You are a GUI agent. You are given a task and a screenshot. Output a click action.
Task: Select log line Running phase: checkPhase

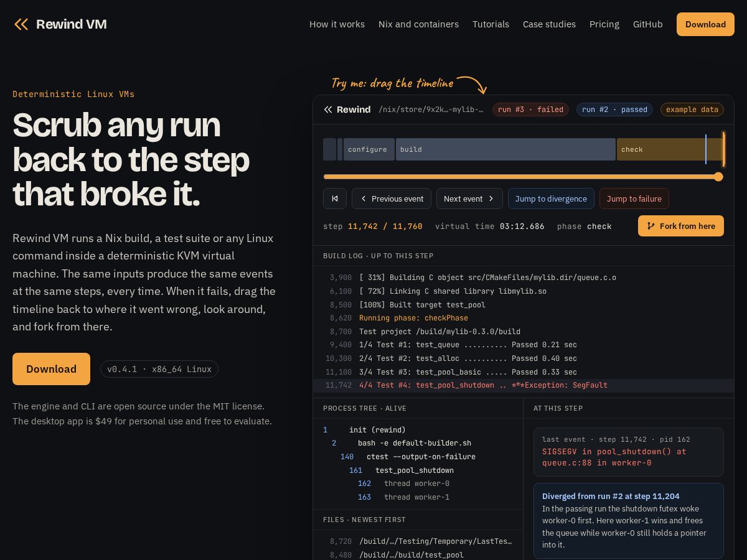[524, 318]
